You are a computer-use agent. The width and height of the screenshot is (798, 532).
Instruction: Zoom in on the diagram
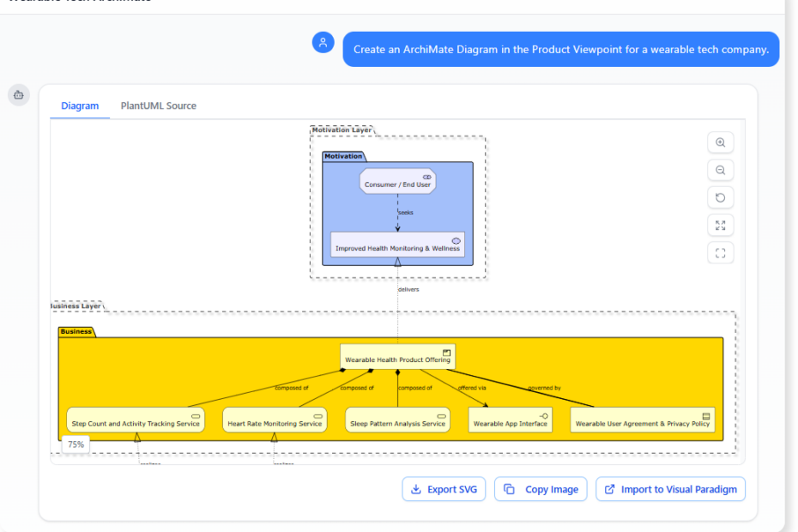tap(720, 143)
